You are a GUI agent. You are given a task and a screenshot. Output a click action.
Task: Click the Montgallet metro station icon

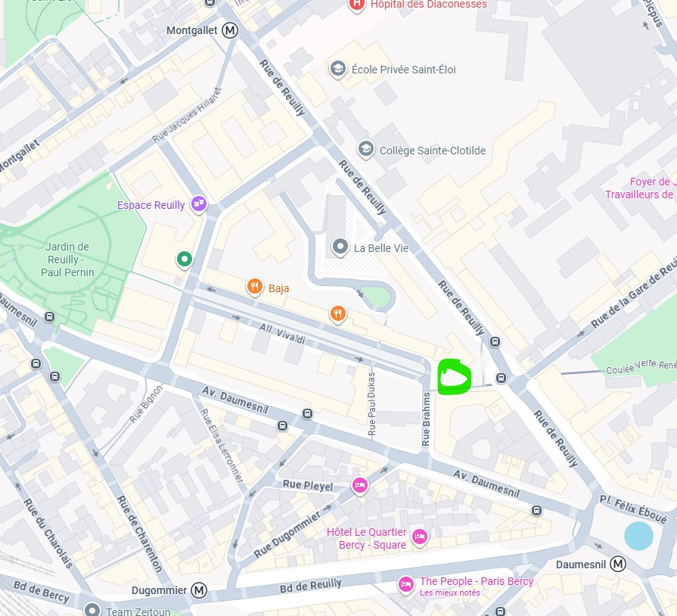[230, 31]
